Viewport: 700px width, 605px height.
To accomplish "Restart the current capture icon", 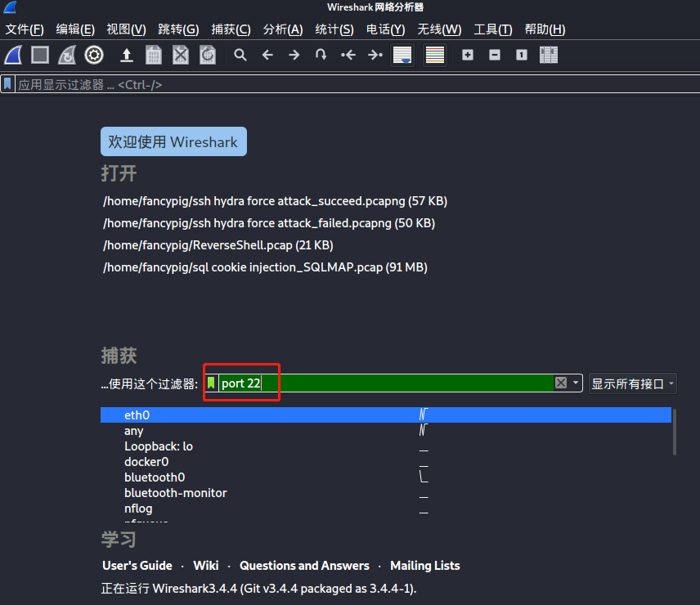I will [x=67, y=56].
